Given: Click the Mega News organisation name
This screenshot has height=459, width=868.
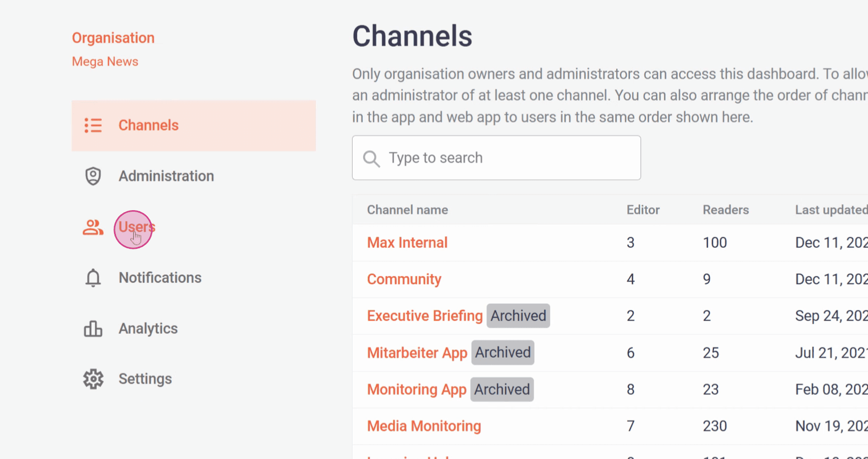Looking at the screenshot, I should [105, 62].
